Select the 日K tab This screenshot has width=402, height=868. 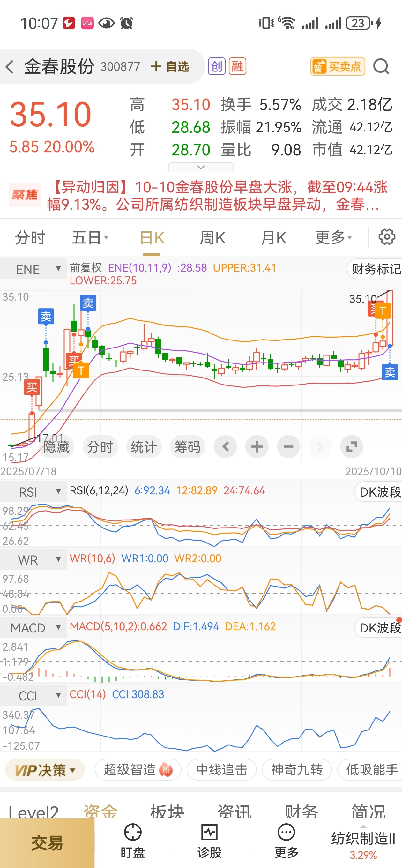tap(152, 238)
